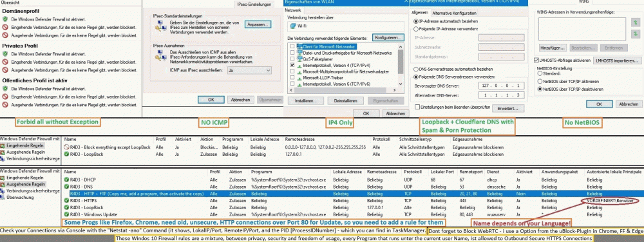The width and height of the screenshot is (644, 242).
Task: Click green check icon under Domänenprofil heading
Action: 5,19
